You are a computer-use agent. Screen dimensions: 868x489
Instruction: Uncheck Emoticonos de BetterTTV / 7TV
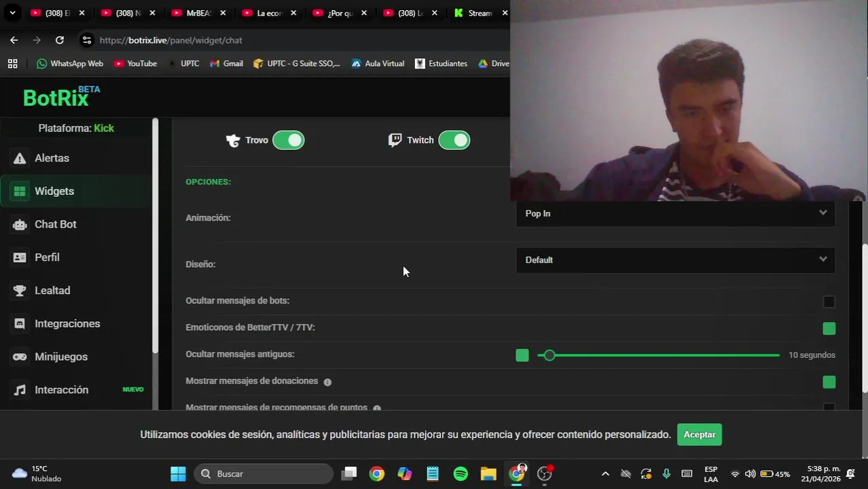pos(829,329)
